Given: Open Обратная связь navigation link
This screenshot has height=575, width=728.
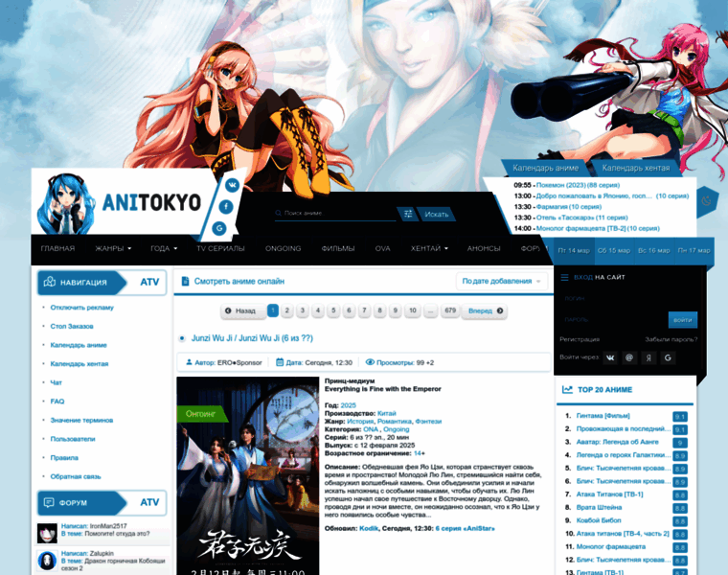Looking at the screenshot, I should click(x=76, y=476).
